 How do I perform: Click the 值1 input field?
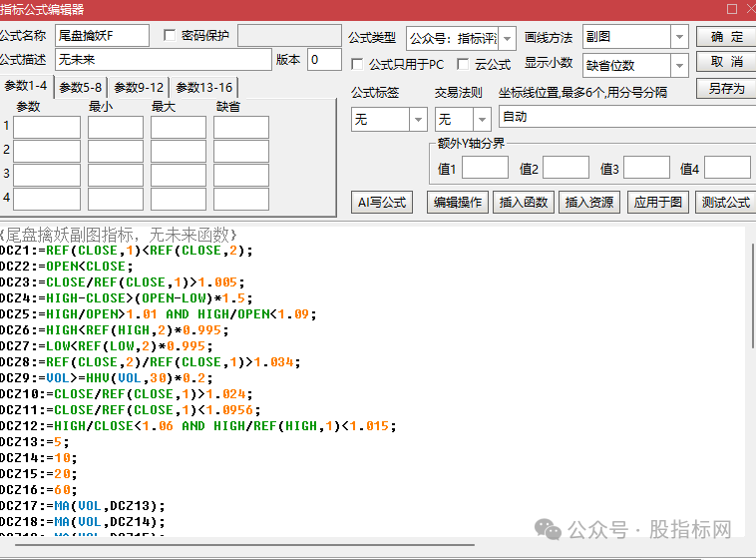tap(485, 168)
